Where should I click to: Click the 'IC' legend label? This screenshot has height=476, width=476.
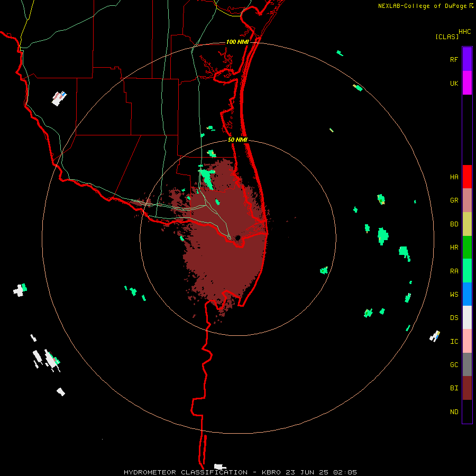454,342
